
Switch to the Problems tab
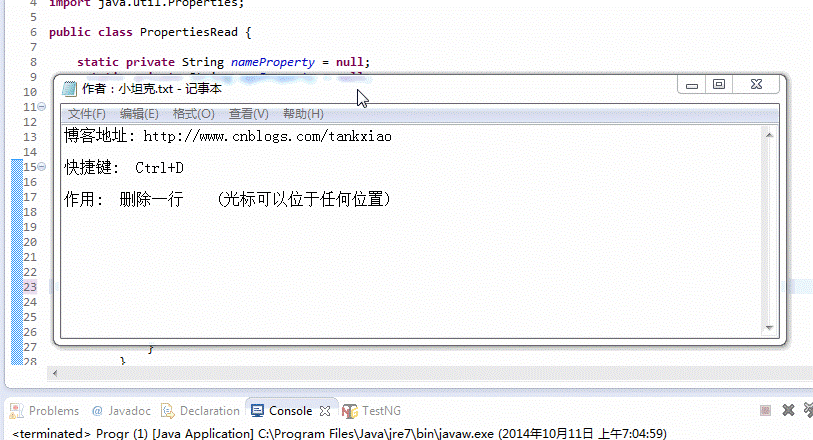45,411
